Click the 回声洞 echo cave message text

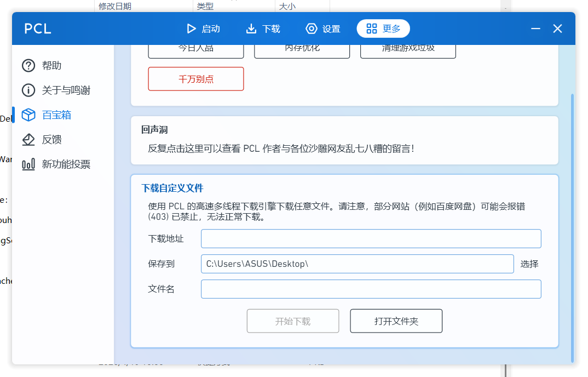click(x=281, y=148)
